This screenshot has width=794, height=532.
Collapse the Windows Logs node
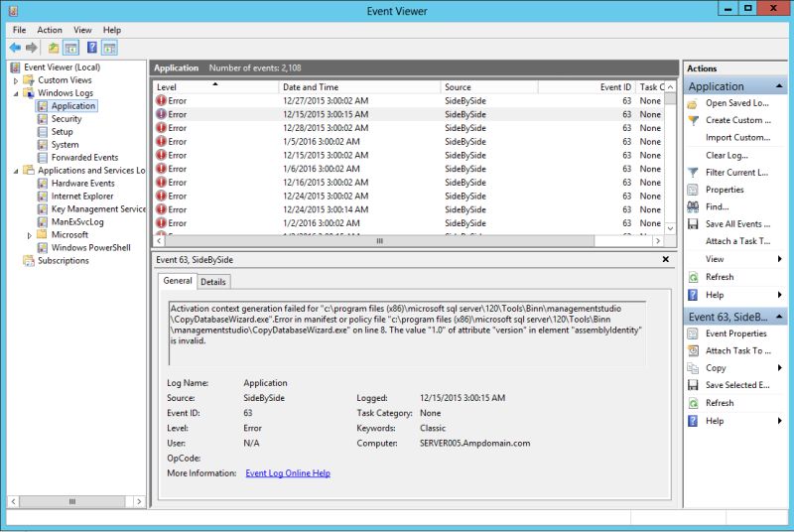(16, 93)
